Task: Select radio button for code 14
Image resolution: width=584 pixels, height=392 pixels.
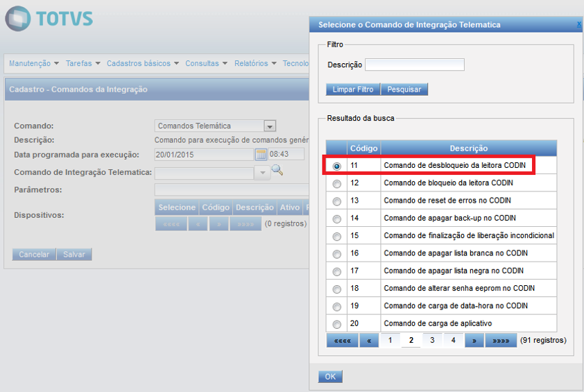Action: click(x=336, y=219)
